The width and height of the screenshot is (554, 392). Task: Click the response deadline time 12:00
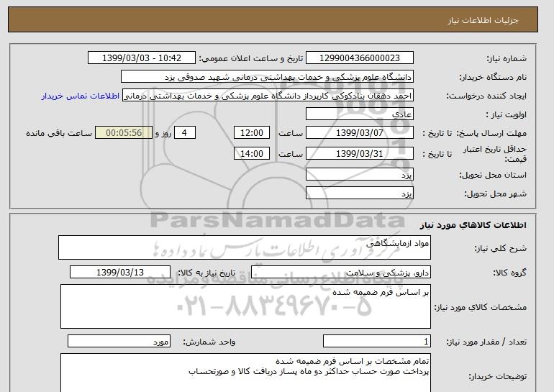click(252, 133)
